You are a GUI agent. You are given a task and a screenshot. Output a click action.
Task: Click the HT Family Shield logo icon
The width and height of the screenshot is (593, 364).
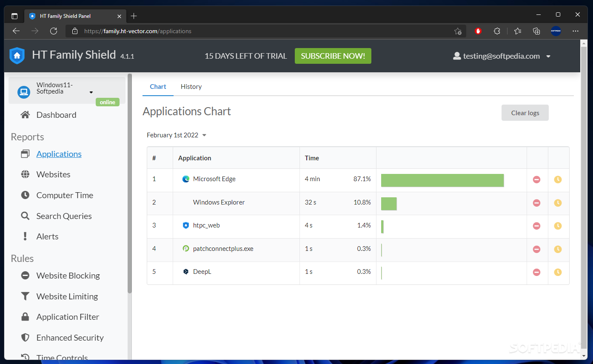(x=17, y=56)
